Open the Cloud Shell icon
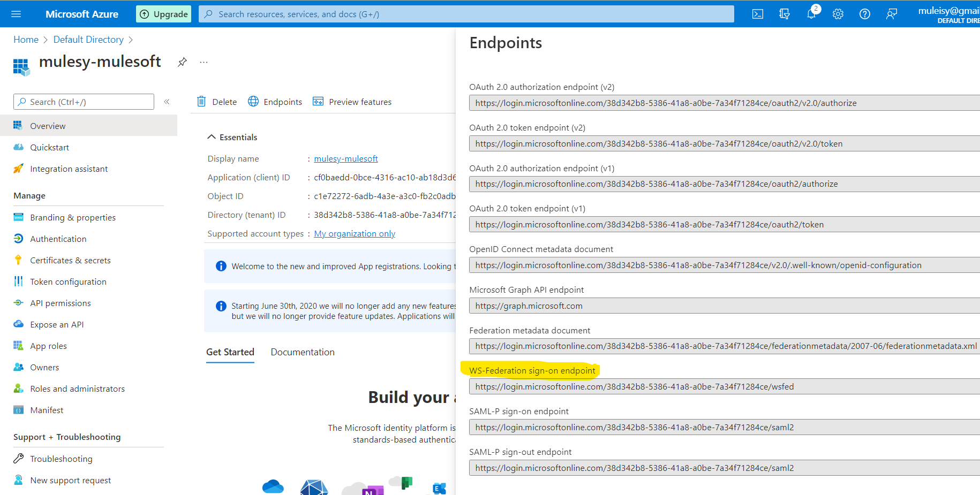 (757, 14)
